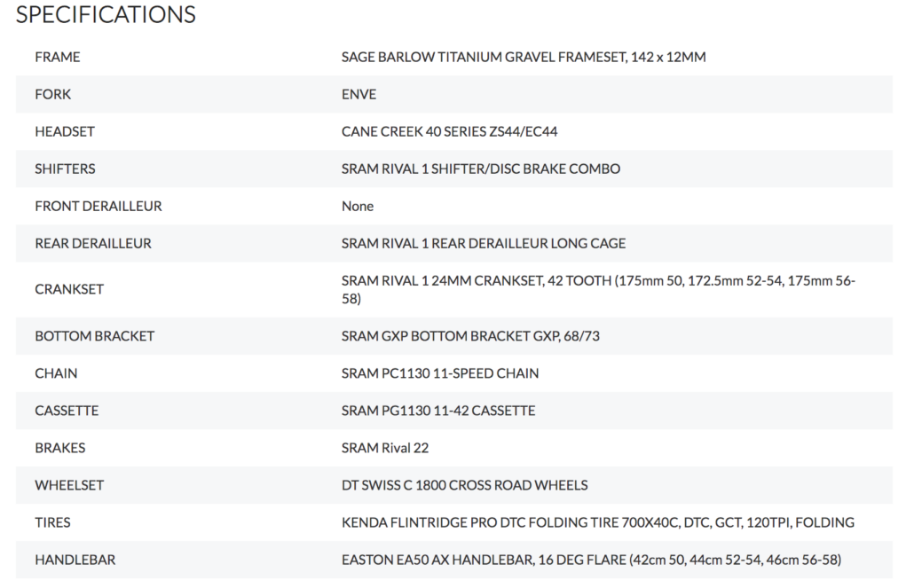914x588 pixels.
Task: Select the FORK row label
Action: pyautogui.click(x=52, y=94)
